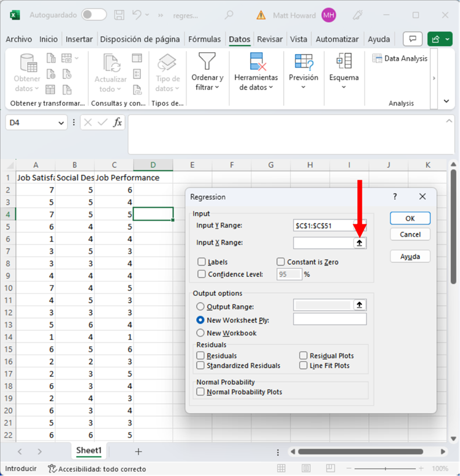Image resolution: width=460 pixels, height=476 pixels.
Task: Open the Data Analysis tool
Action: point(400,58)
